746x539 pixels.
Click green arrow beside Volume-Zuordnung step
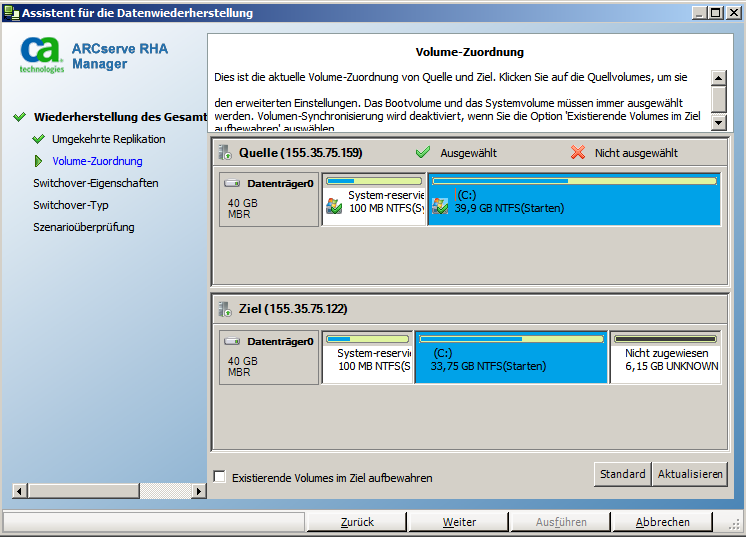point(38,161)
